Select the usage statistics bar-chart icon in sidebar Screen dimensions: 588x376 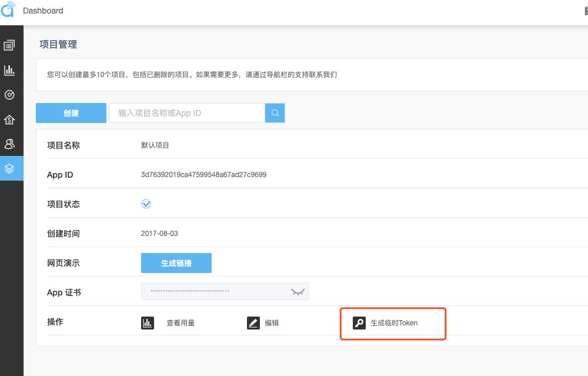(x=9, y=70)
